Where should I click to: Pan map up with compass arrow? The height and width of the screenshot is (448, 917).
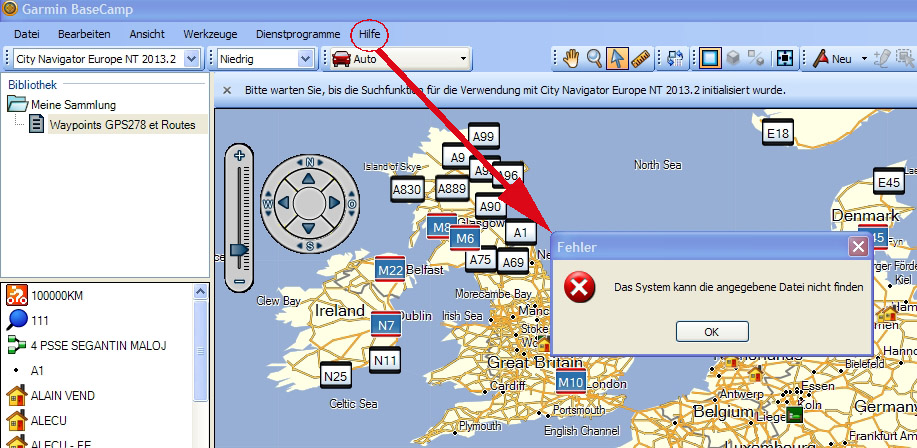click(309, 178)
